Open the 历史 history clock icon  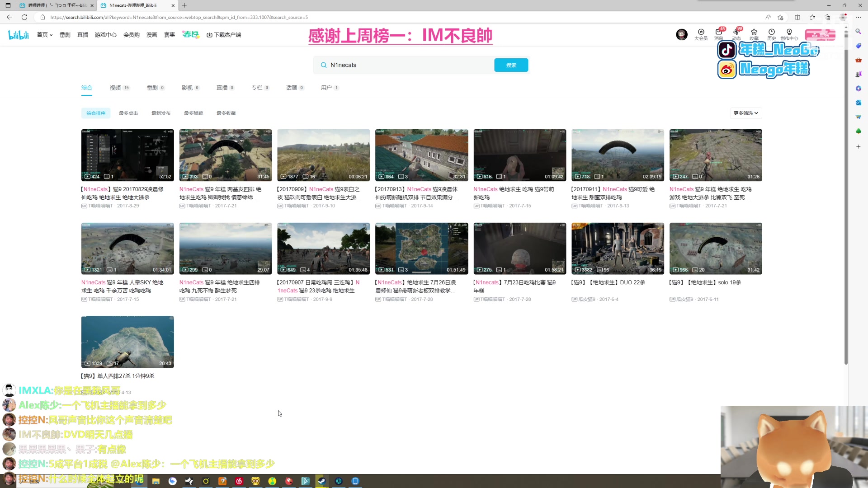772,34
